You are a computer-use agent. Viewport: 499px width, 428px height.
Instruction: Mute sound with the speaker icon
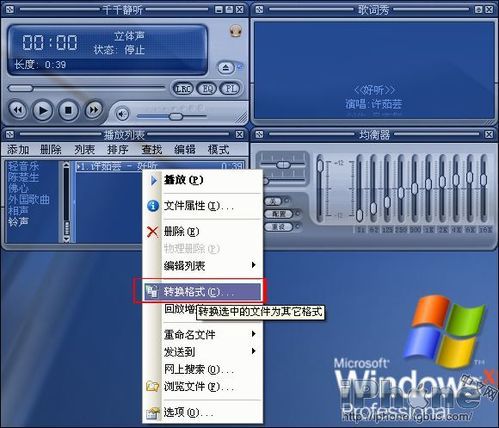(122, 114)
